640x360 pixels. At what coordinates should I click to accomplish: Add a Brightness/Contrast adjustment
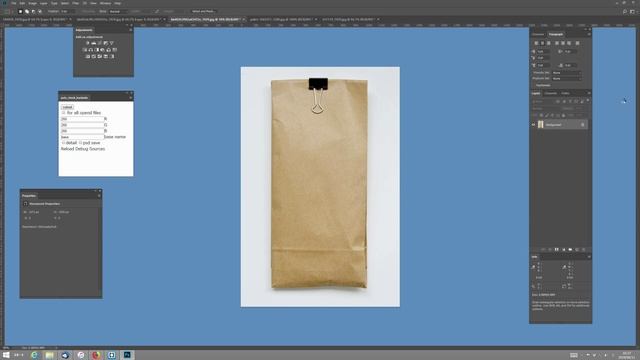coord(87,43)
